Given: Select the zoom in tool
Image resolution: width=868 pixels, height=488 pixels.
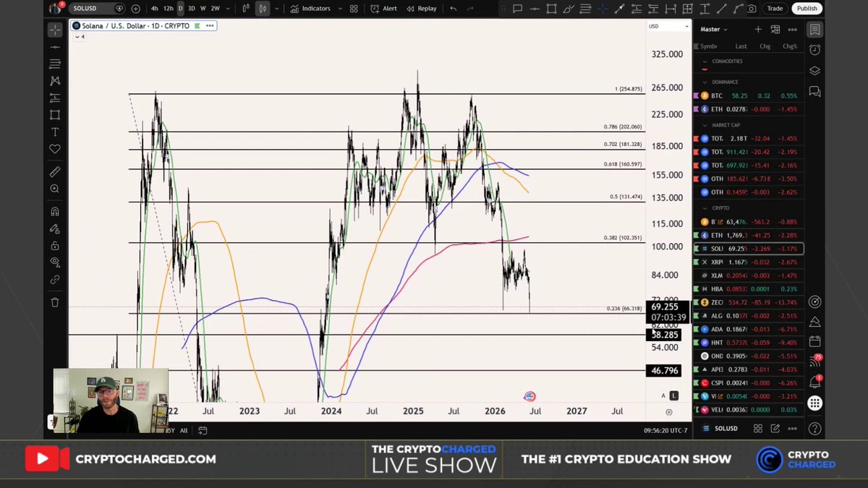Looking at the screenshot, I should pyautogui.click(x=55, y=189).
